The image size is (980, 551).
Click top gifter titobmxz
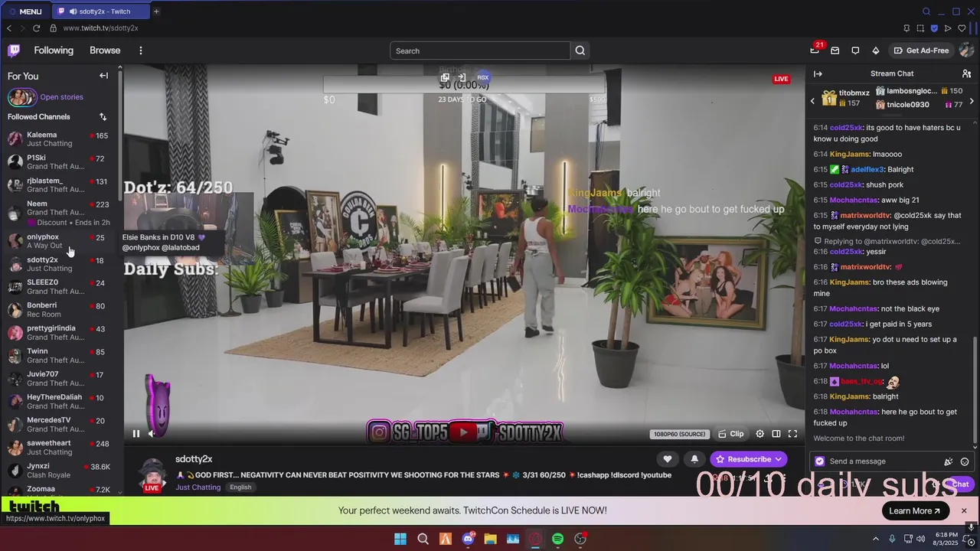tap(846, 98)
